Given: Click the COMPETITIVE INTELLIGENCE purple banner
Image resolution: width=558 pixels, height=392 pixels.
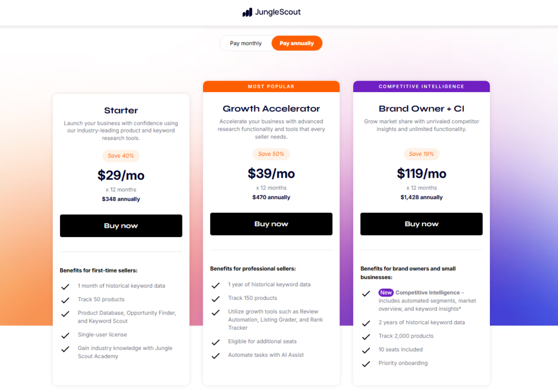Looking at the screenshot, I should tap(421, 87).
